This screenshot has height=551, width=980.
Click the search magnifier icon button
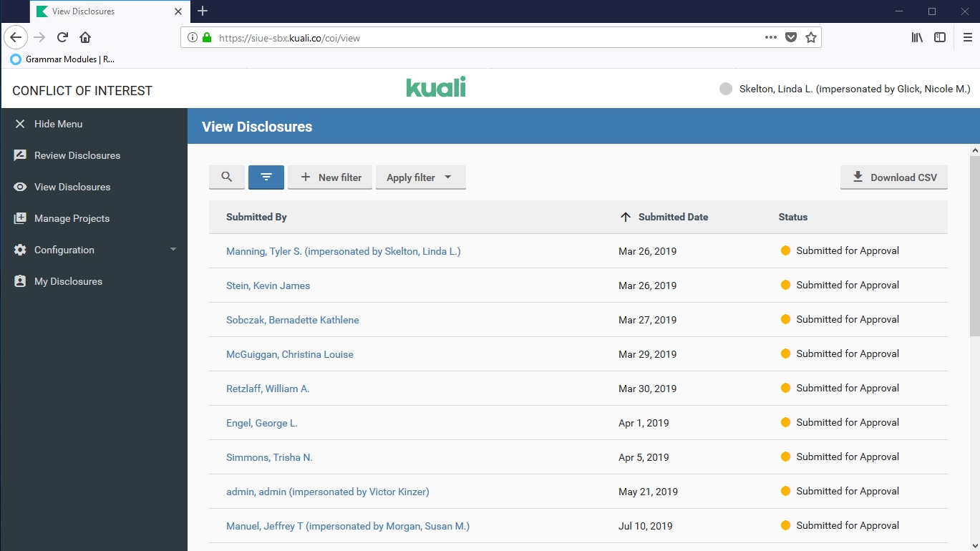point(227,177)
